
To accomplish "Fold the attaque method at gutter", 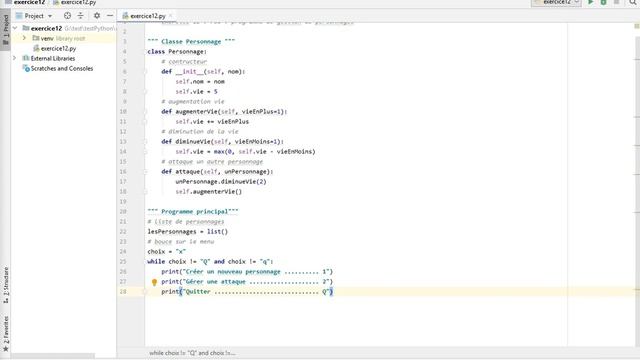I will (x=145, y=171).
